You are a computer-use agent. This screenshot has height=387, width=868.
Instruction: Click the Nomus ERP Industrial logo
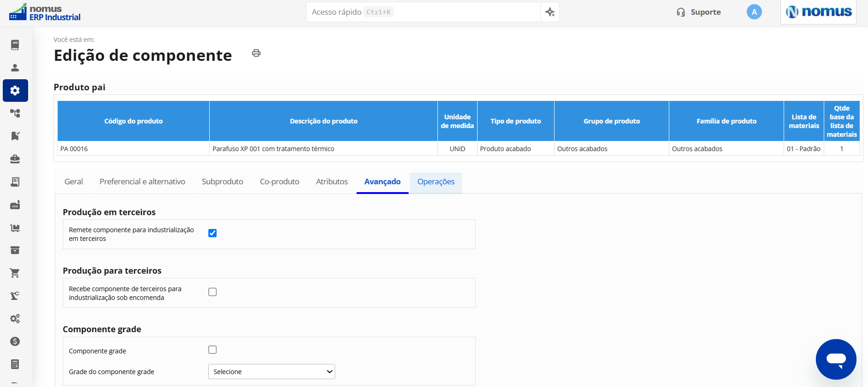[x=45, y=12]
